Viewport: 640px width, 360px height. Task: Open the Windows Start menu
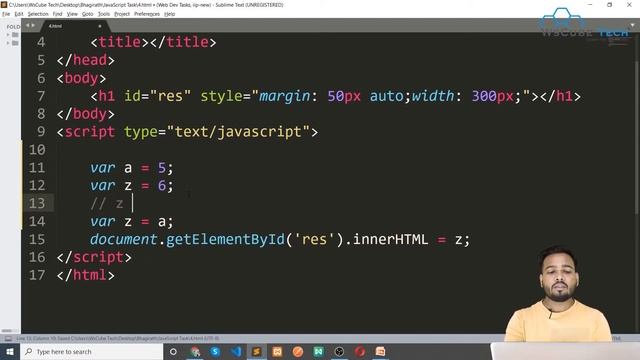pos(10,351)
